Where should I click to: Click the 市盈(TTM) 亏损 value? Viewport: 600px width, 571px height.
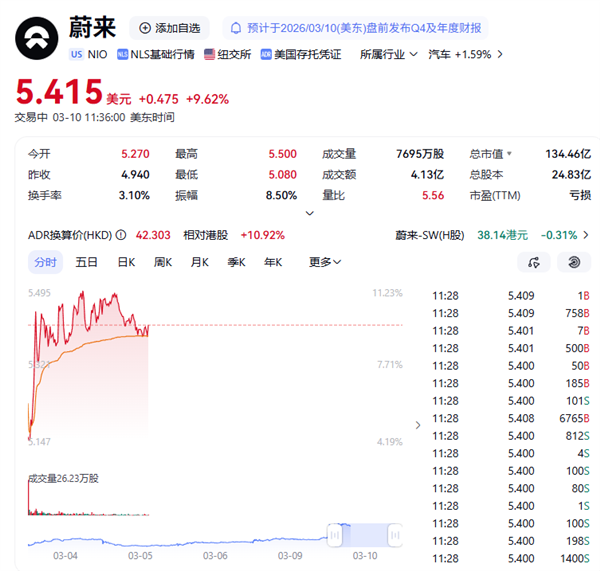580,196
